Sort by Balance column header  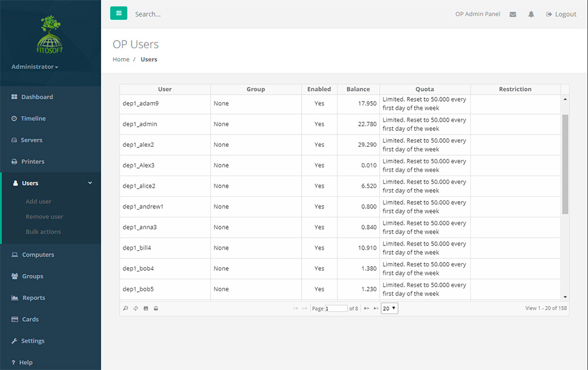tap(358, 89)
